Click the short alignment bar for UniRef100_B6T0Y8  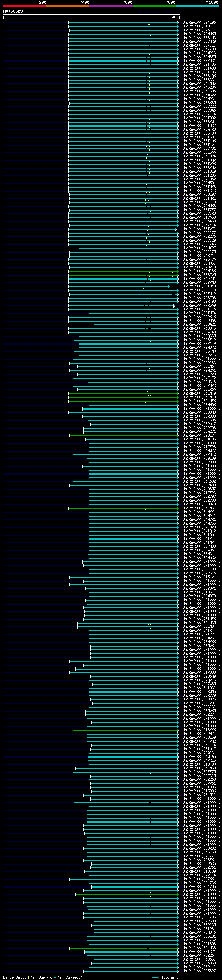(x=119, y=286)
